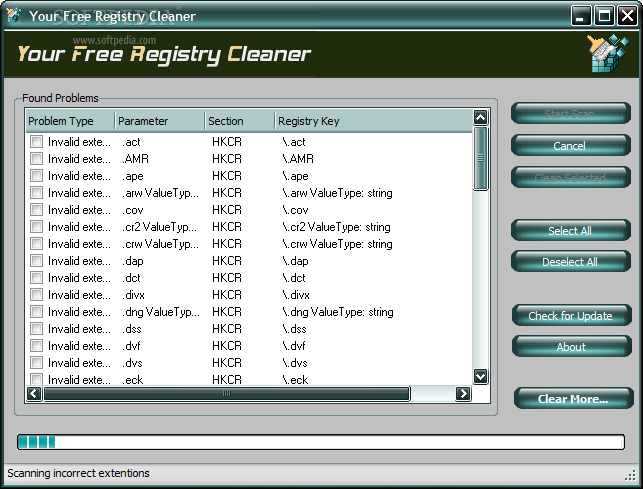Click the vertical scrollbar thumb
Image resolution: width=643 pixels, height=489 pixels.
[480, 158]
